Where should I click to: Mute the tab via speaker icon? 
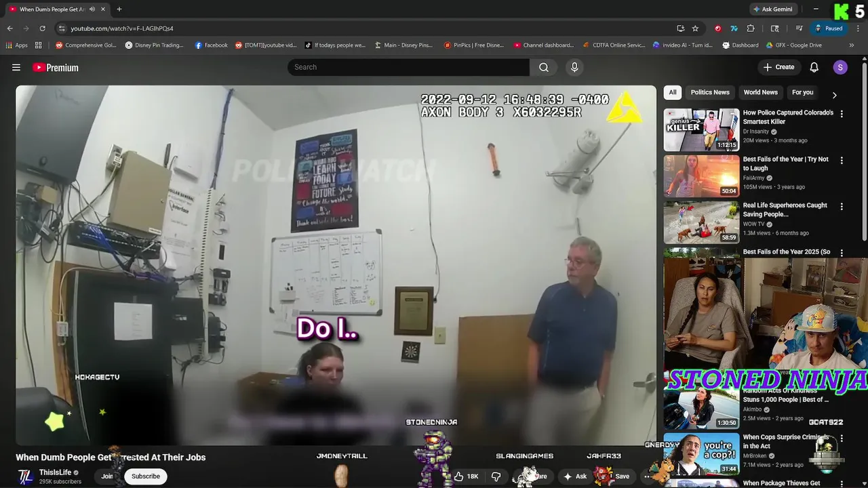click(x=92, y=9)
